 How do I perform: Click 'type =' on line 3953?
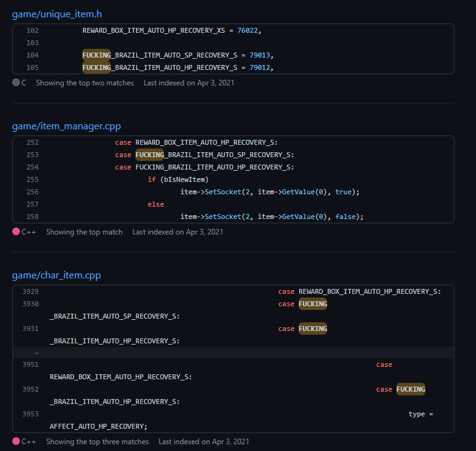[x=421, y=414]
